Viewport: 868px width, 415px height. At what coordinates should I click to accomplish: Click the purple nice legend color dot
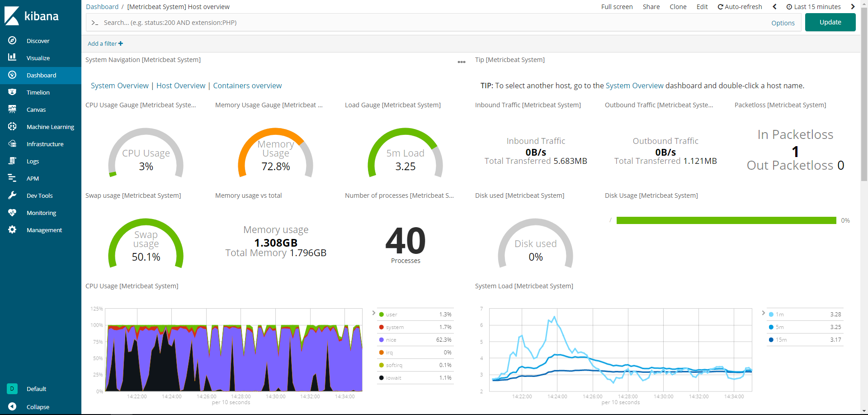tap(381, 340)
